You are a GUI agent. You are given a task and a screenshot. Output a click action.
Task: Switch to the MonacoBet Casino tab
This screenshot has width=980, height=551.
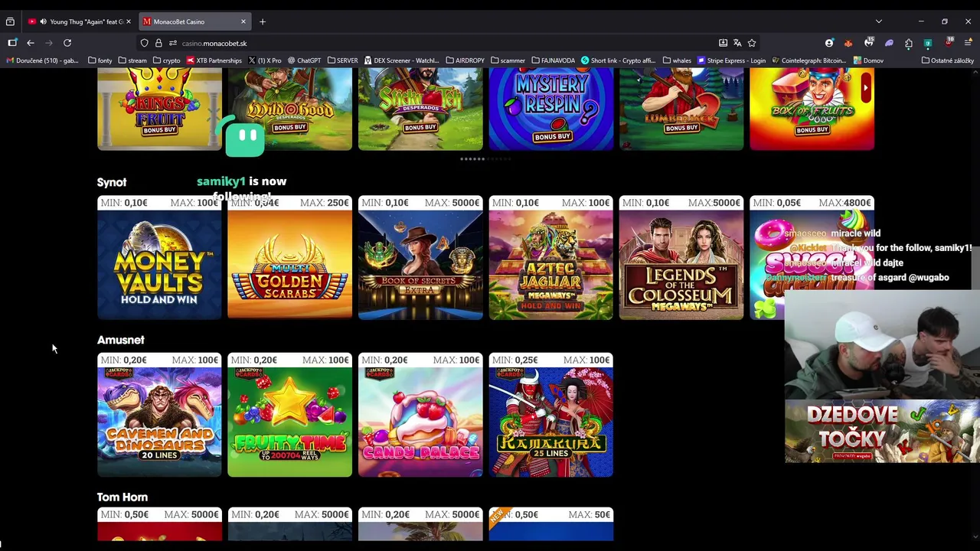pyautogui.click(x=194, y=21)
